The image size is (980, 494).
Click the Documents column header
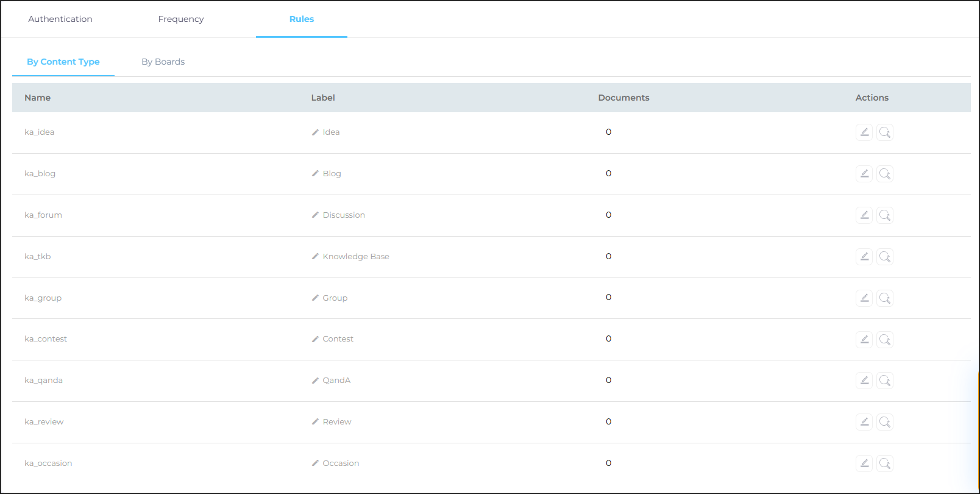623,98
